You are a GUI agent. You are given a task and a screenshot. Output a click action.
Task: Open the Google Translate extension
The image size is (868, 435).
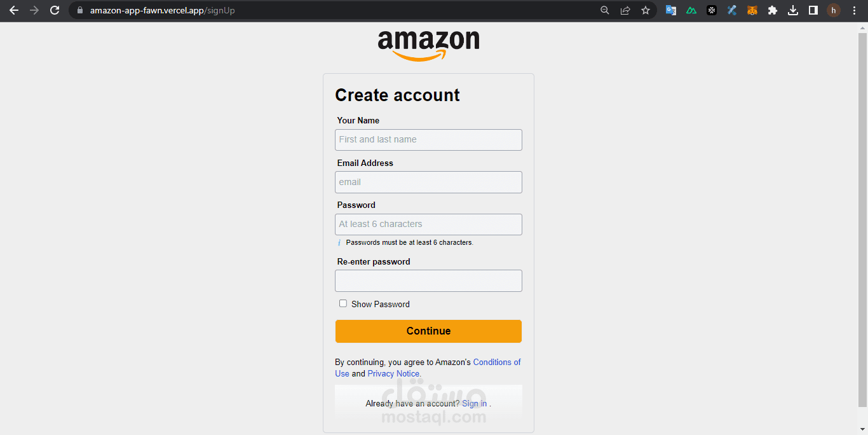click(671, 10)
